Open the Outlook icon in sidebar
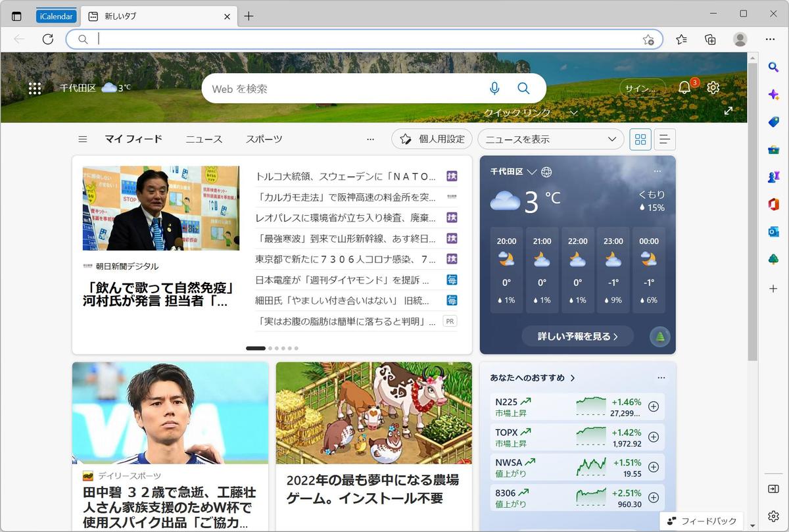Screen dimensions: 789x532 coord(773,231)
